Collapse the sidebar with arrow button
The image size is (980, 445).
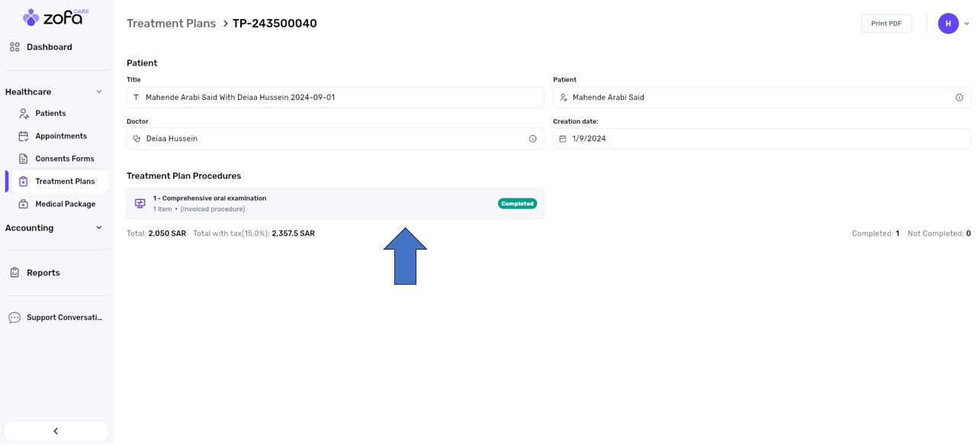click(56, 431)
